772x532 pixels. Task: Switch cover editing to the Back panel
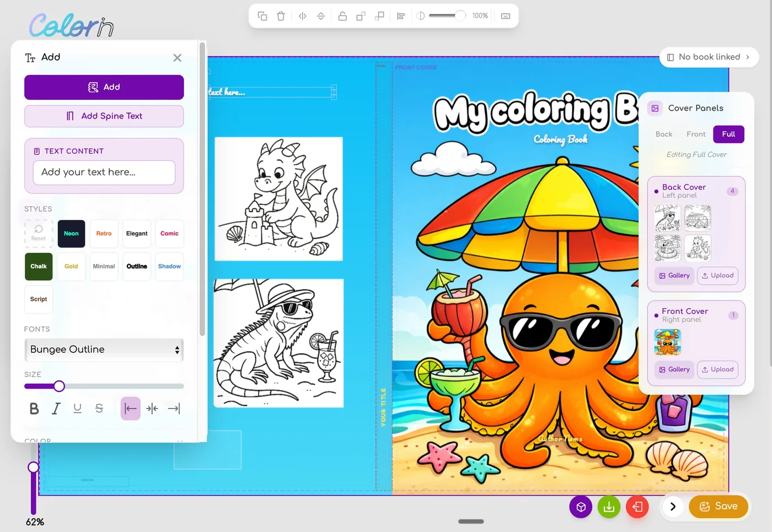[x=663, y=134]
